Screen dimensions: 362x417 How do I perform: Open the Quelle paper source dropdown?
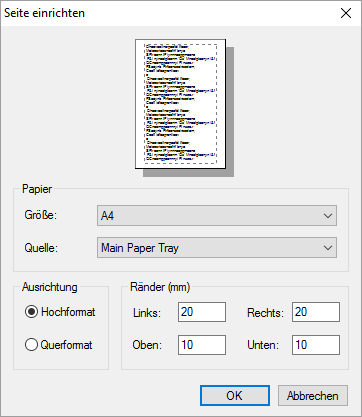click(217, 248)
